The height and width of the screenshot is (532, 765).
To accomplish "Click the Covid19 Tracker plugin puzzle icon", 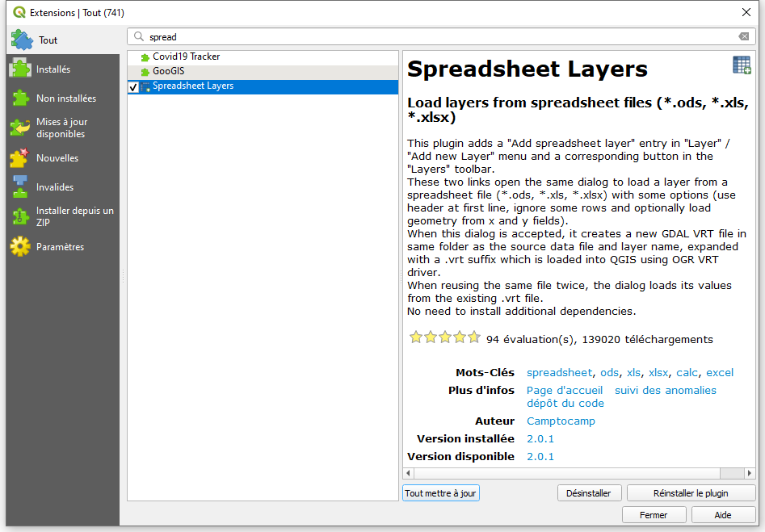I will 145,57.
